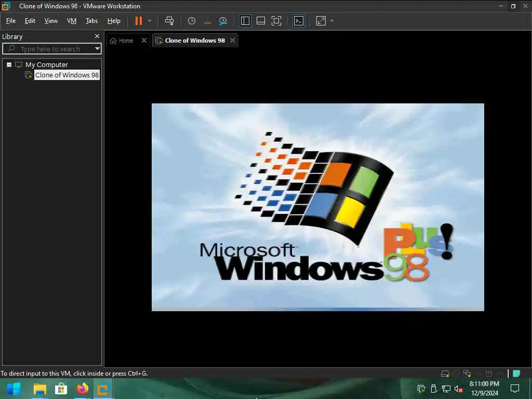The height and width of the screenshot is (399, 532).
Task: Collapse the My Computer tree node
Action: pyautogui.click(x=9, y=64)
